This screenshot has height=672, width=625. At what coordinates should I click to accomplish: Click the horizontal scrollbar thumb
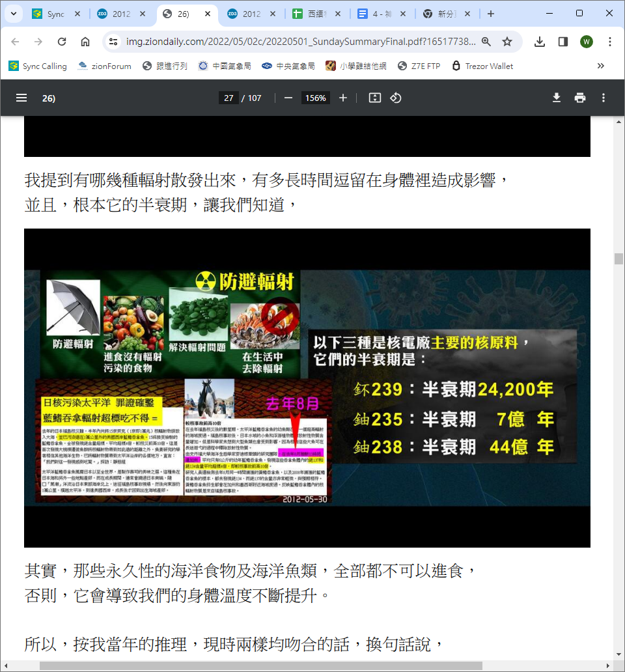261,665
